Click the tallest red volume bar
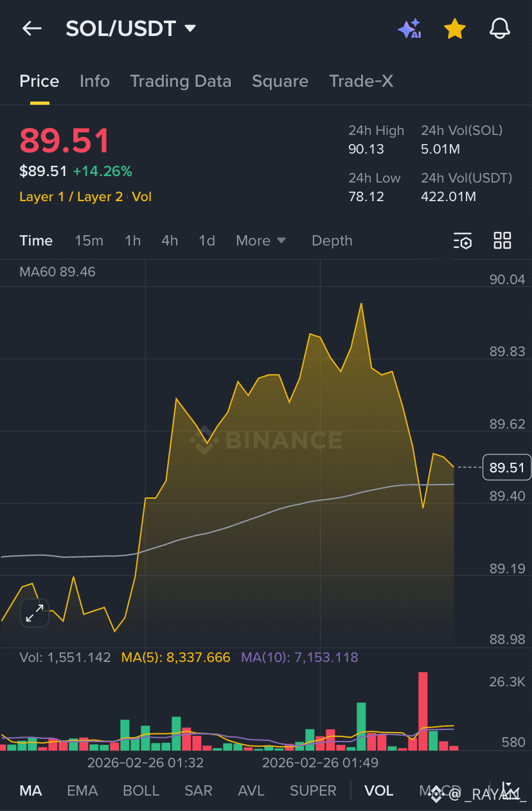 (x=423, y=711)
